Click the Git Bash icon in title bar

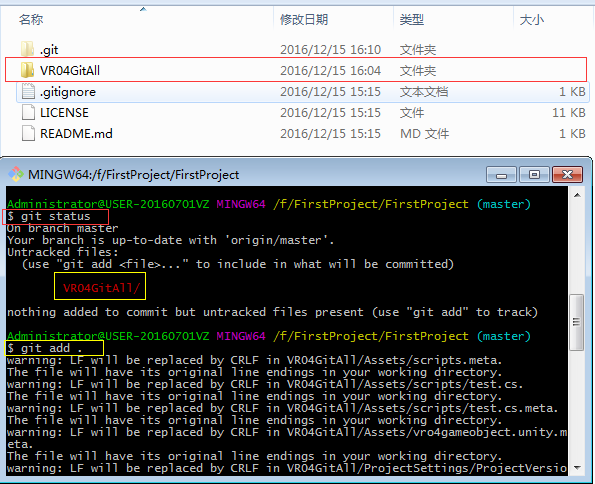16,174
